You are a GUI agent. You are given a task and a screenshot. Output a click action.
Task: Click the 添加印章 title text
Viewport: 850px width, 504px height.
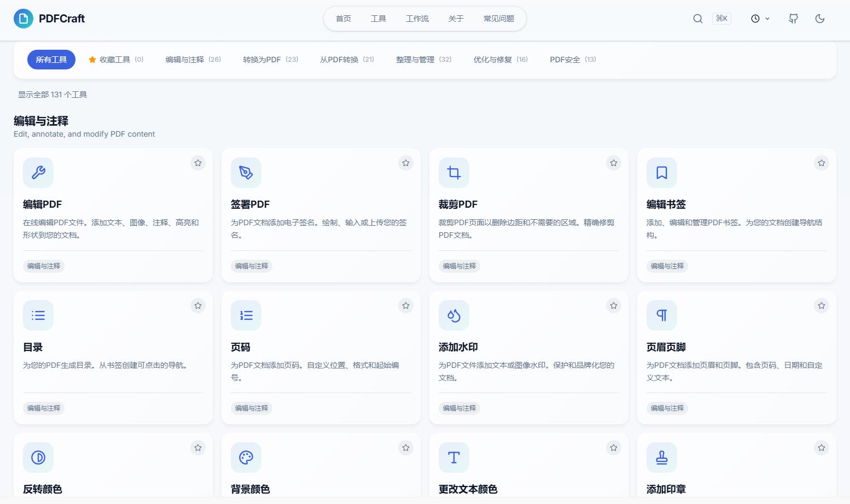click(x=666, y=489)
